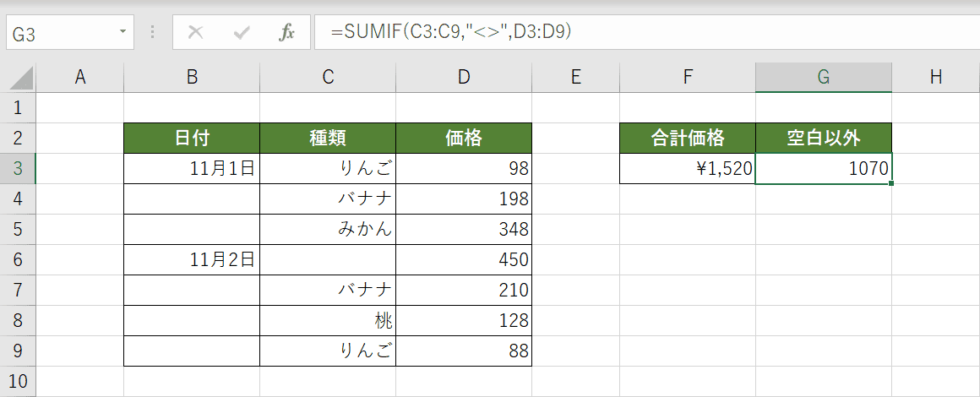The height and width of the screenshot is (397, 980).
Task: Select column G header
Action: pos(824,78)
